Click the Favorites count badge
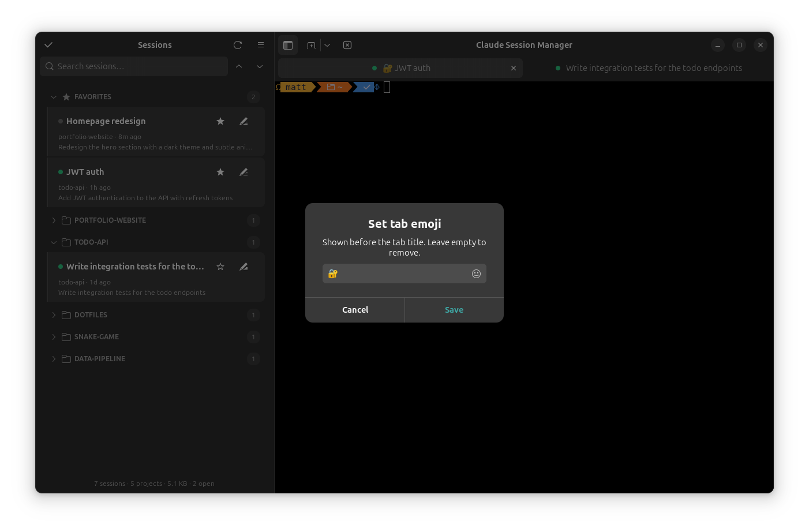The height and width of the screenshot is (532, 809). pos(253,97)
